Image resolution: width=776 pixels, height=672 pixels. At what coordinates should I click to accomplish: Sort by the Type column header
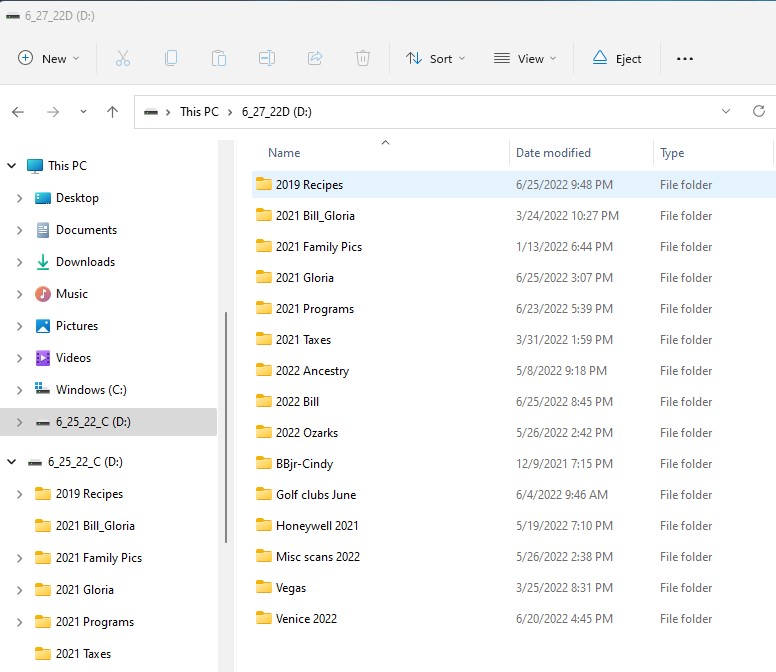click(x=672, y=153)
